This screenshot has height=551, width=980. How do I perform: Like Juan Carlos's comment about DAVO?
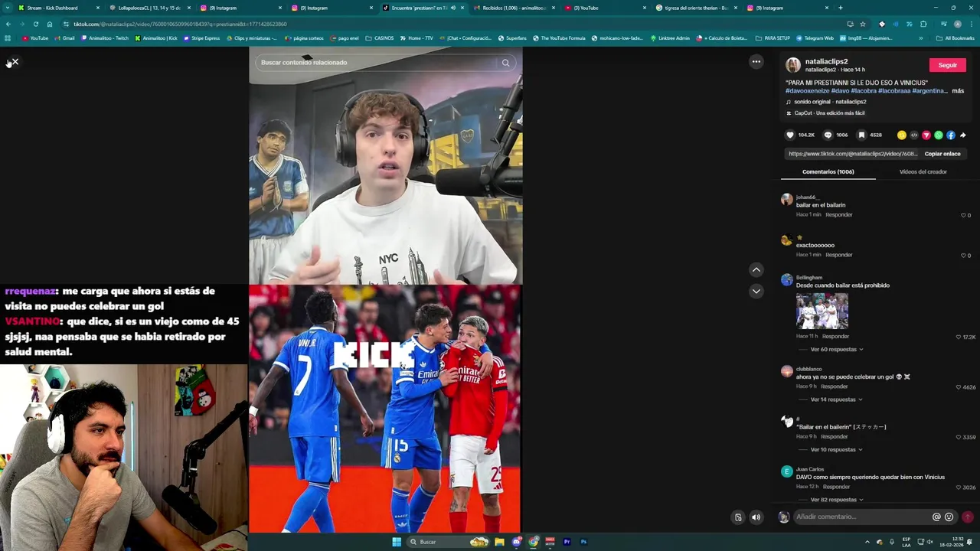tap(959, 487)
